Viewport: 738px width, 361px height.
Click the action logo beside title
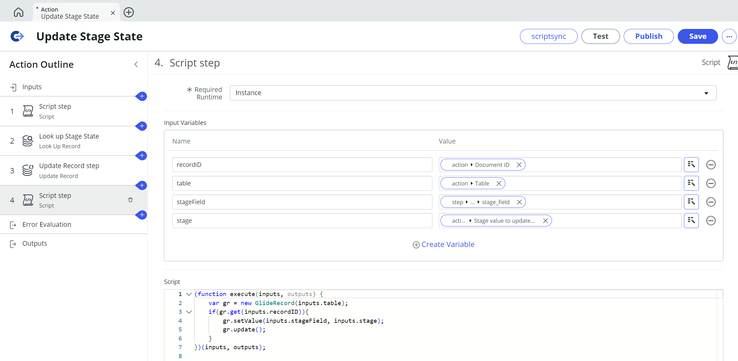pos(17,36)
